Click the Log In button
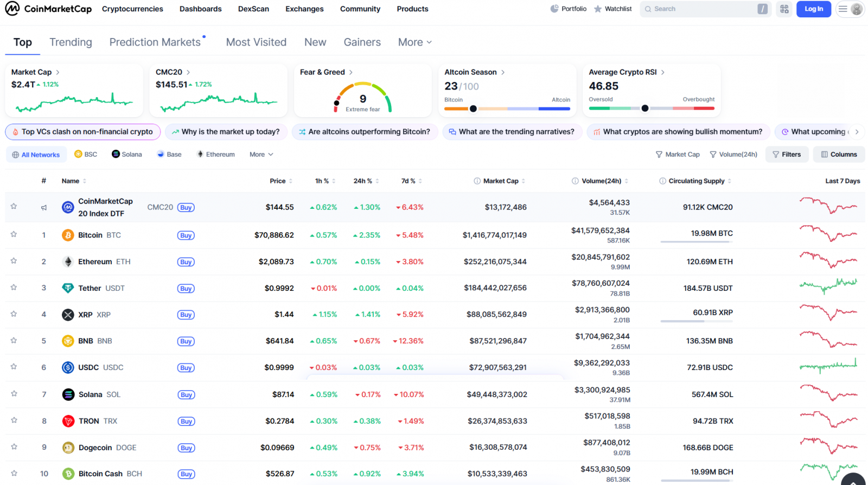 (x=813, y=9)
